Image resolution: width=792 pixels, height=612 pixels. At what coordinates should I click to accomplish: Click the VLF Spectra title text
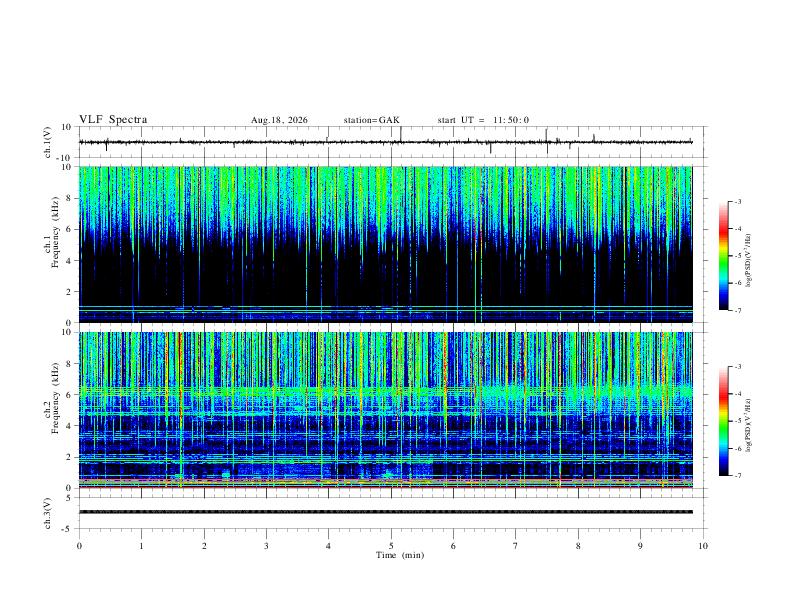coord(113,120)
